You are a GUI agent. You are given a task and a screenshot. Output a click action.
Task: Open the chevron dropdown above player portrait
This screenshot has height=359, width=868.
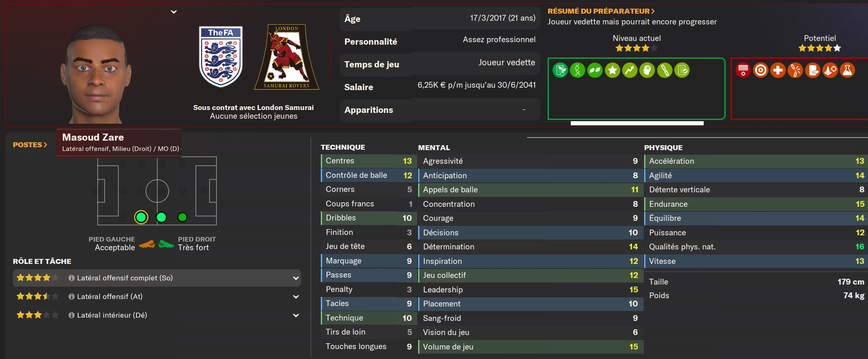174,12
